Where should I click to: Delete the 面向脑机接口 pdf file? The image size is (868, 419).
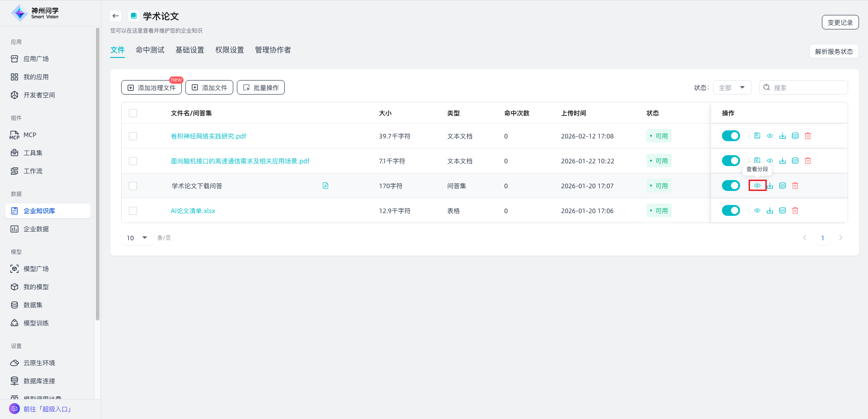click(x=808, y=161)
